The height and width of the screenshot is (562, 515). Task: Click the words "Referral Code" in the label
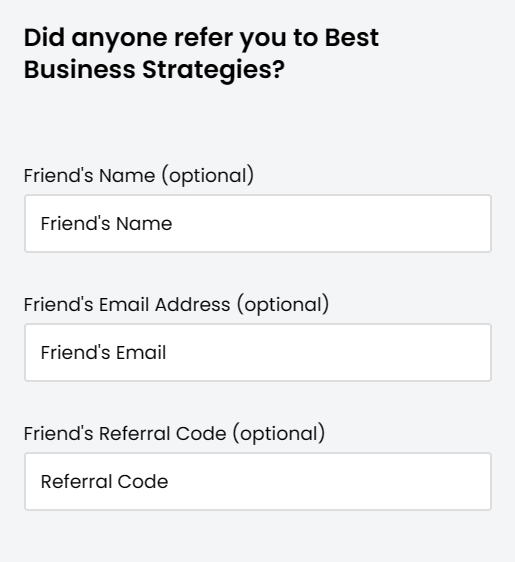click(163, 434)
